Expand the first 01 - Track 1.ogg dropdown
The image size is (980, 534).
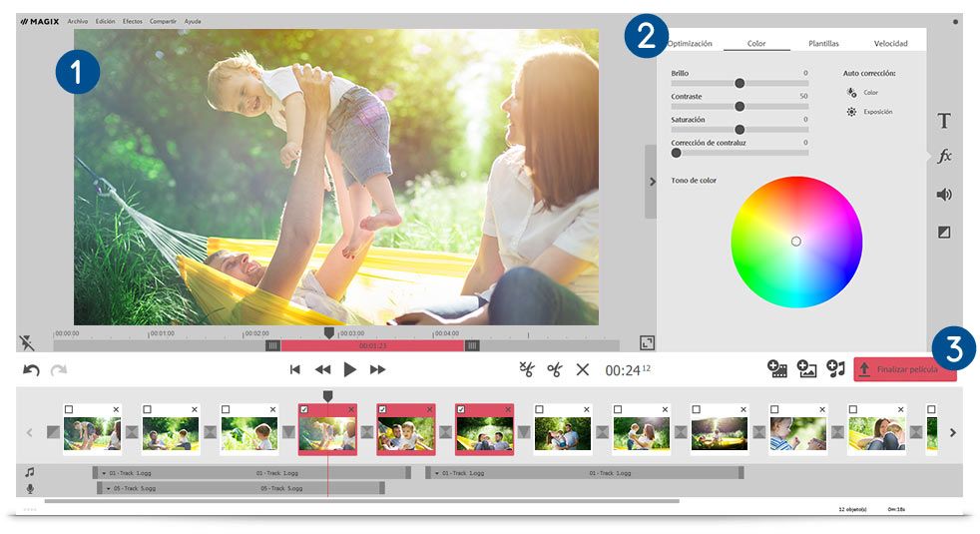click(x=104, y=473)
